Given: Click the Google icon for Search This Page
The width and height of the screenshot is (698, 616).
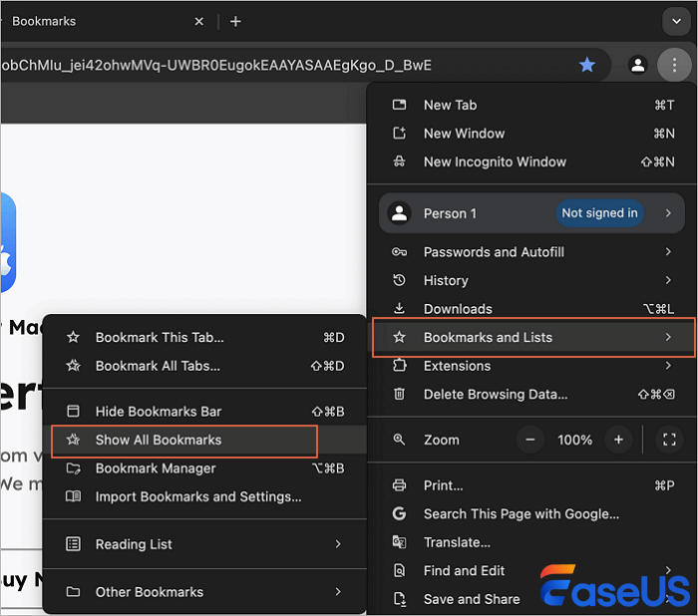Looking at the screenshot, I should click(x=400, y=513).
